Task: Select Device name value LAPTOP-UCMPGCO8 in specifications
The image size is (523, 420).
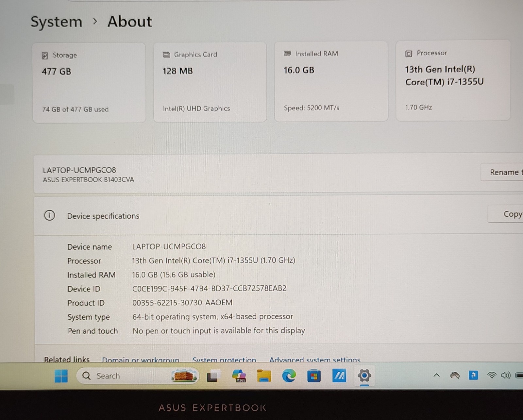Action: (169, 246)
